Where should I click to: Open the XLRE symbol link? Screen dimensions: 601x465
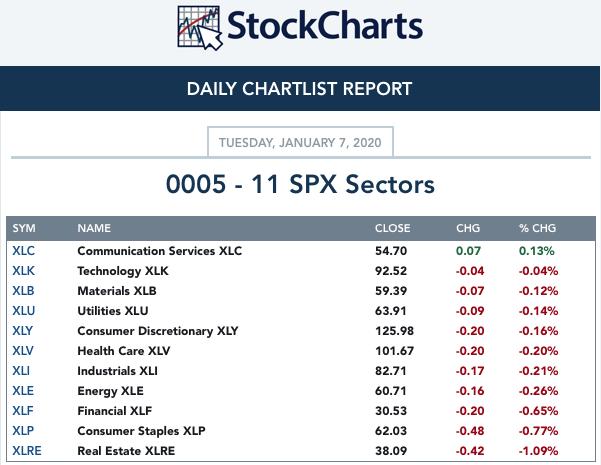click(x=27, y=451)
